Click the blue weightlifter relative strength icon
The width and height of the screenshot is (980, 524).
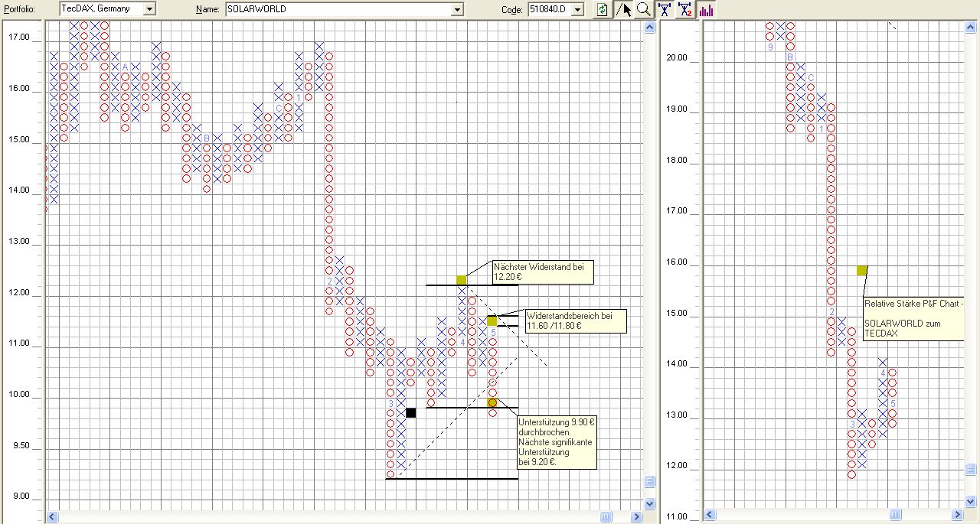[x=665, y=9]
